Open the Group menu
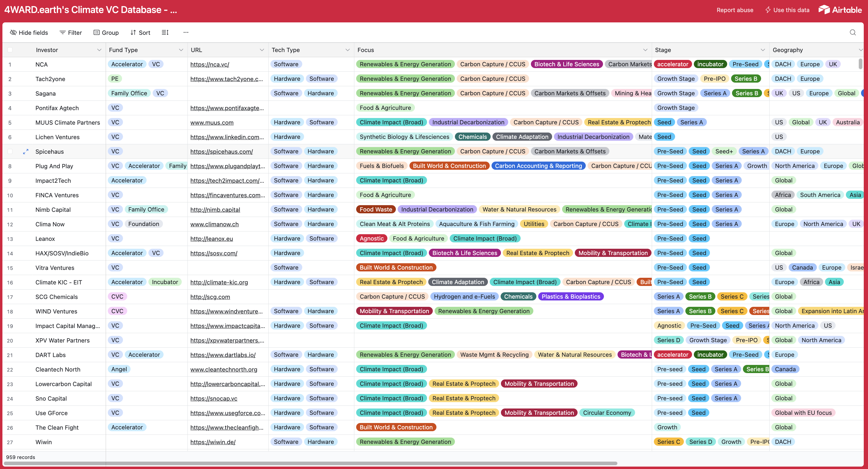This screenshot has width=868, height=469. coord(106,32)
